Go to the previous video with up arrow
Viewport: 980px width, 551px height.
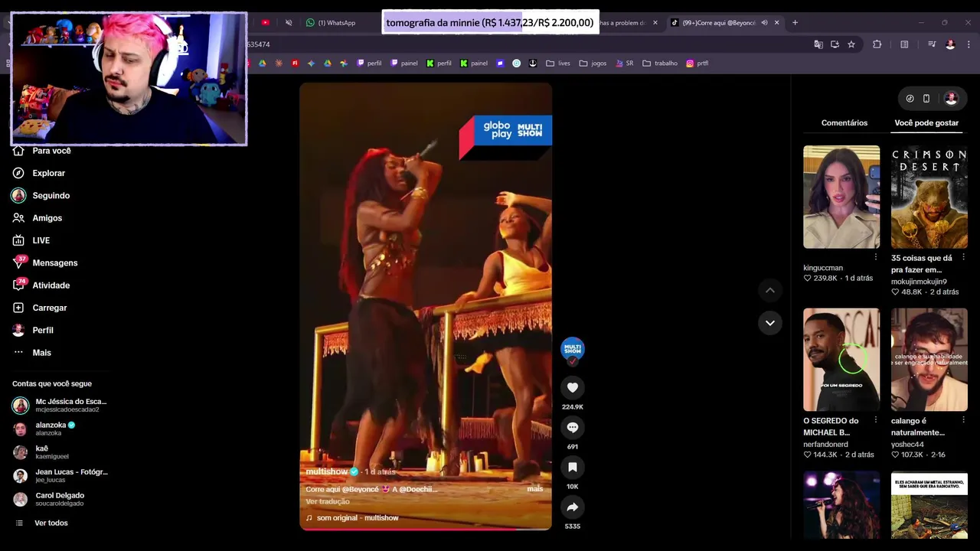tap(770, 290)
